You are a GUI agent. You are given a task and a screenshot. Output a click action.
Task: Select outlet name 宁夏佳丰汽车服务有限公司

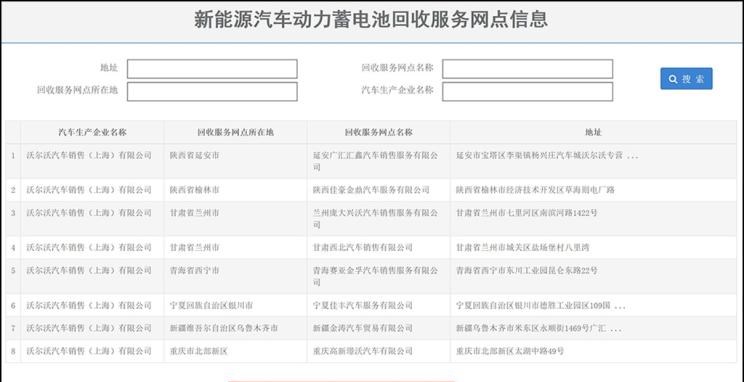click(x=363, y=305)
